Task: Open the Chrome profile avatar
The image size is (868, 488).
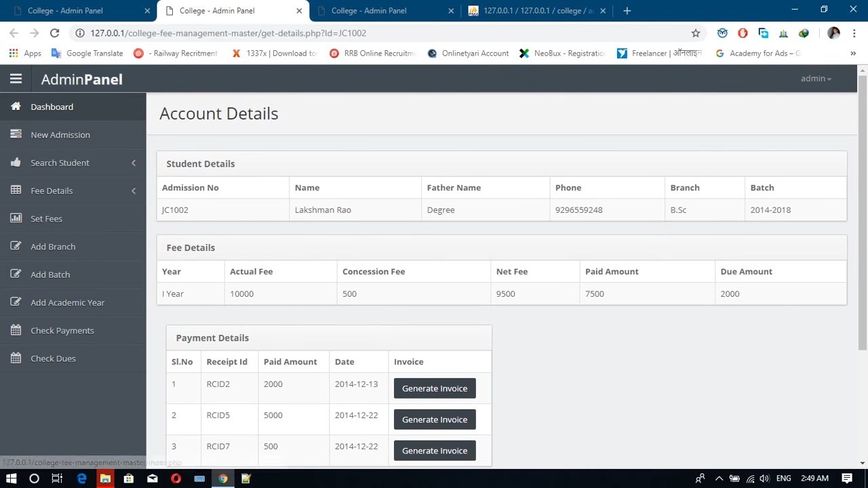Action: 833,33
